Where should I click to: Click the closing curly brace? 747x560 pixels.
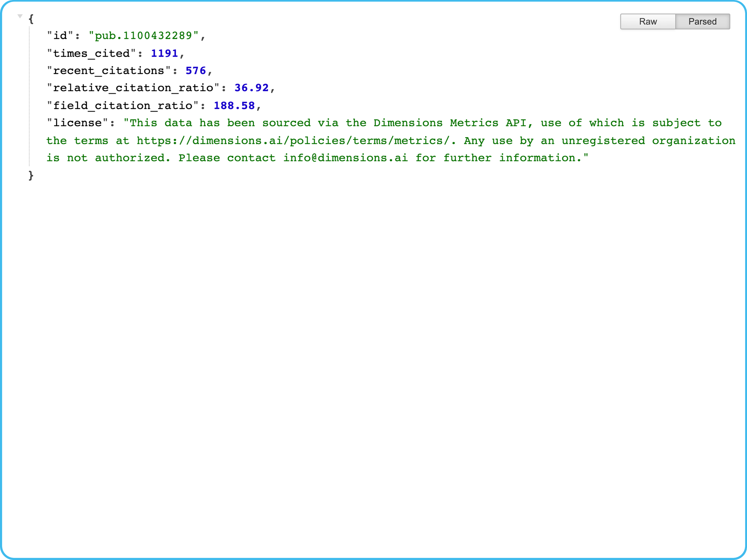pyautogui.click(x=31, y=175)
